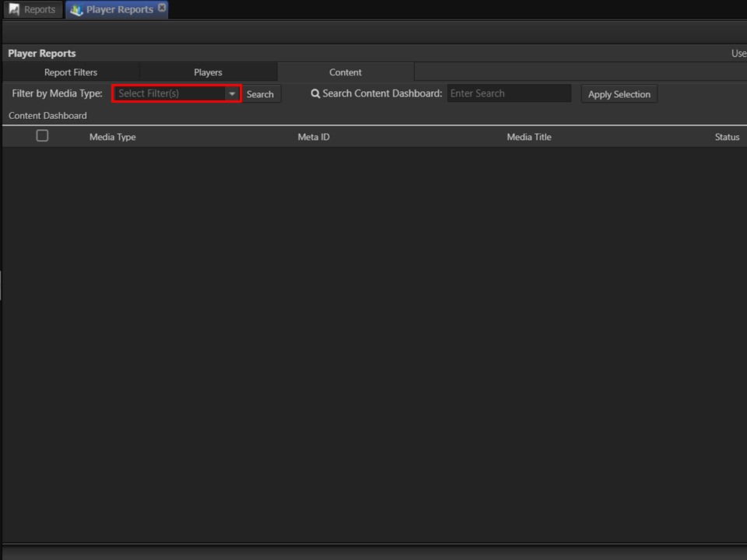Viewport: 747px width, 560px height.
Task: Sort by the Media Title column header
Action: pos(529,137)
